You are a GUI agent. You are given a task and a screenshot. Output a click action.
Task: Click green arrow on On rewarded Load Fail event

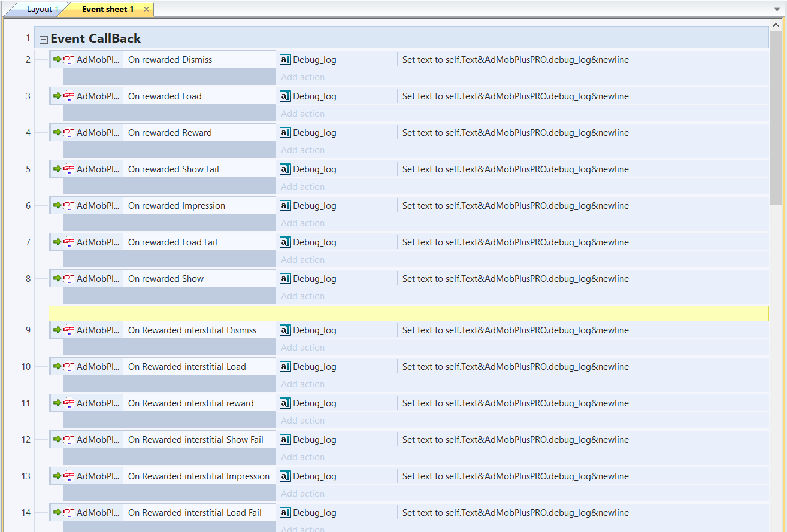click(57, 242)
